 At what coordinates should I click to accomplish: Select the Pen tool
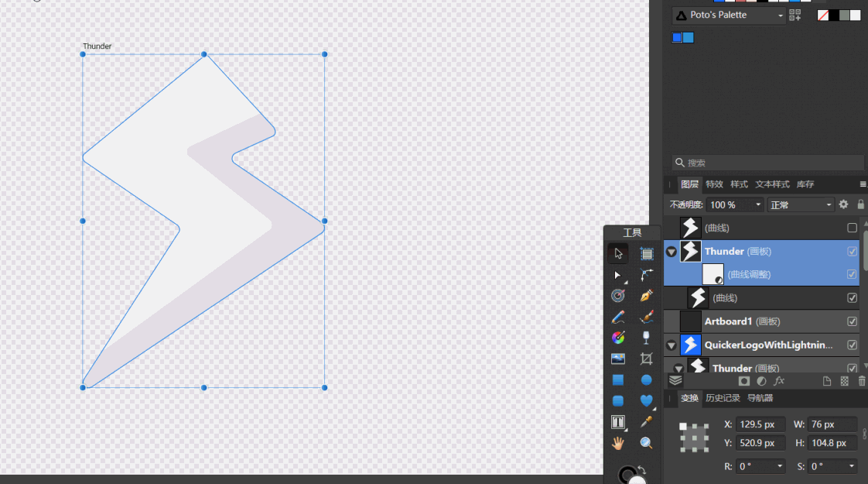pyautogui.click(x=646, y=295)
